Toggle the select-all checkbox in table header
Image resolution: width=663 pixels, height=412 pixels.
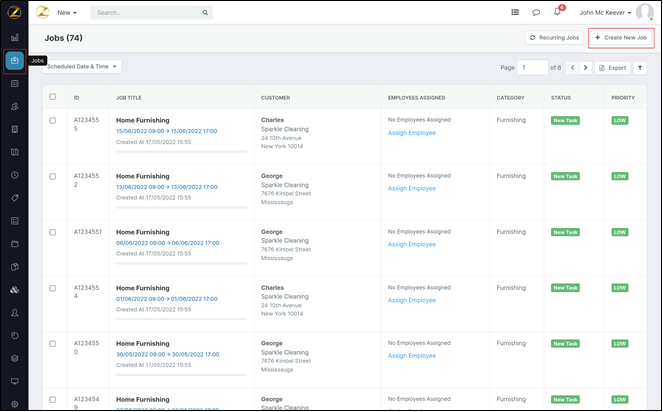[53, 97]
